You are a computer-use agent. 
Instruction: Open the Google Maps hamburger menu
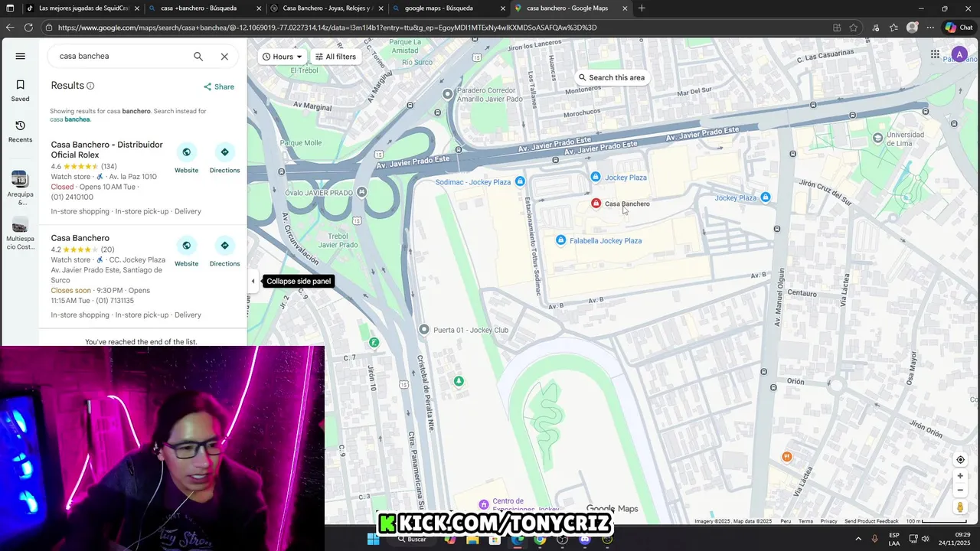tap(21, 56)
